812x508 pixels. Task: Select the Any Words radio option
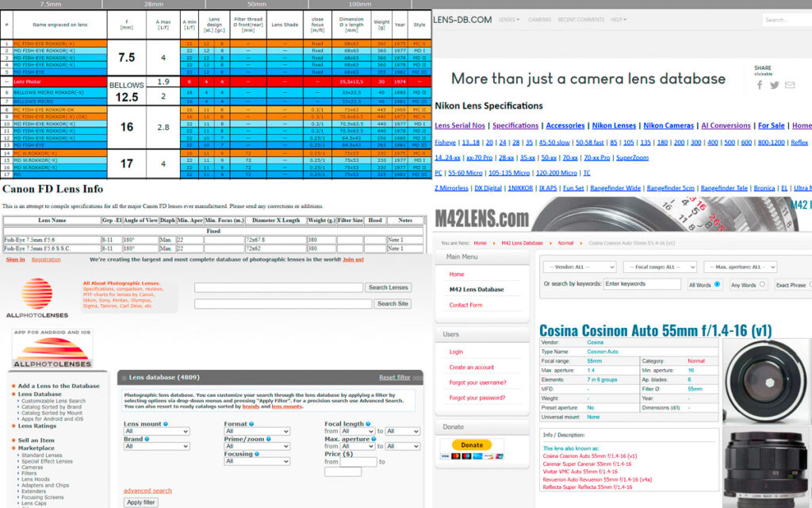coord(762,284)
